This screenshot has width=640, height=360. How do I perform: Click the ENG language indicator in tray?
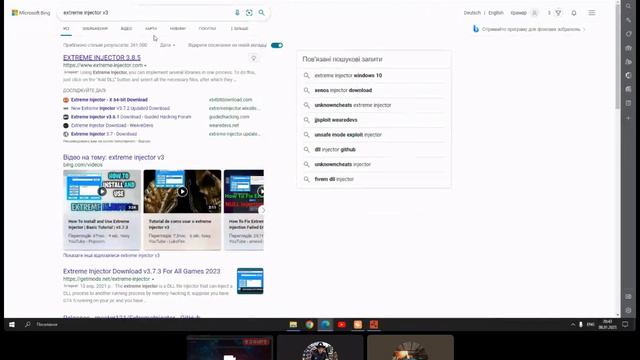[x=591, y=324]
